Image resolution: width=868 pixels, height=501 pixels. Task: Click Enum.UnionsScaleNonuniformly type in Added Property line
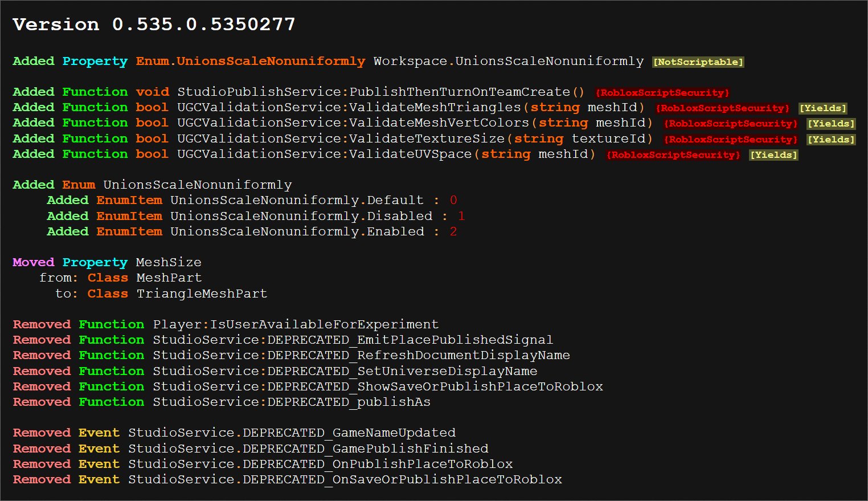pyautogui.click(x=251, y=61)
